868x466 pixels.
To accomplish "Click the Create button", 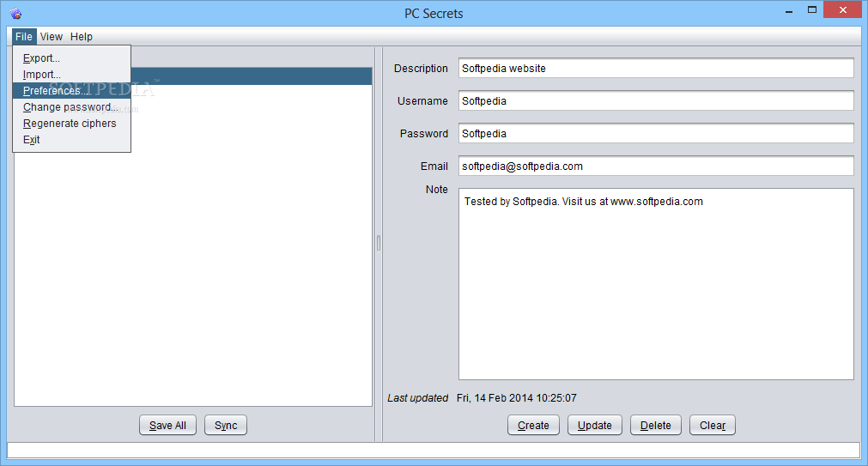I will tap(534, 425).
